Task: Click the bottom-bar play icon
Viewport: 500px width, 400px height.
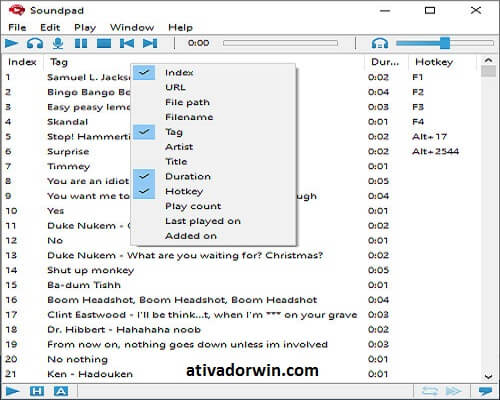Action: (13, 391)
